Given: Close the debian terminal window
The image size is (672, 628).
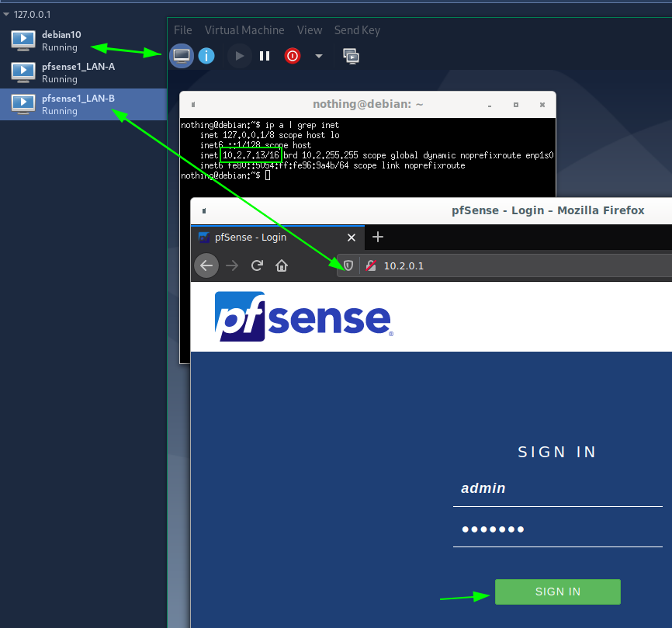Looking at the screenshot, I should (542, 105).
